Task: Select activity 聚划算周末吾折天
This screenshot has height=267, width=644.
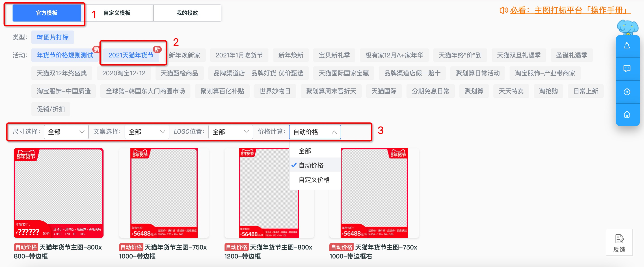Action: tap(331, 91)
